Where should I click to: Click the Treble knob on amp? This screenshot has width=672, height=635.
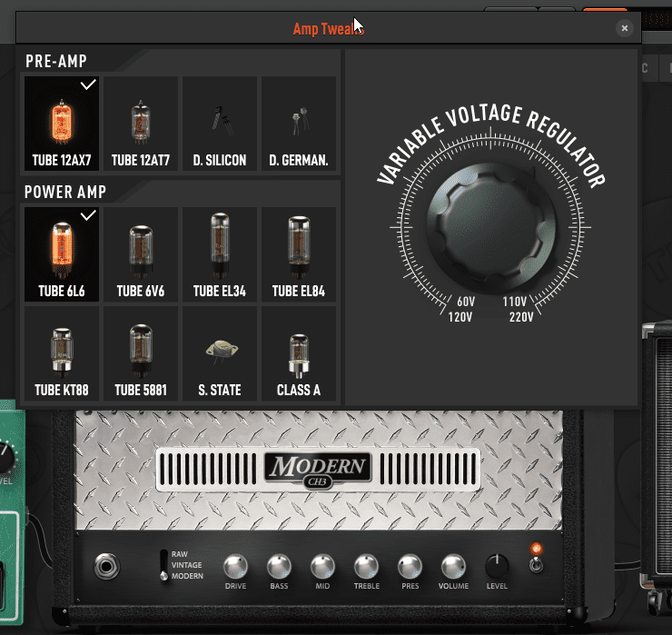pyautogui.click(x=366, y=567)
